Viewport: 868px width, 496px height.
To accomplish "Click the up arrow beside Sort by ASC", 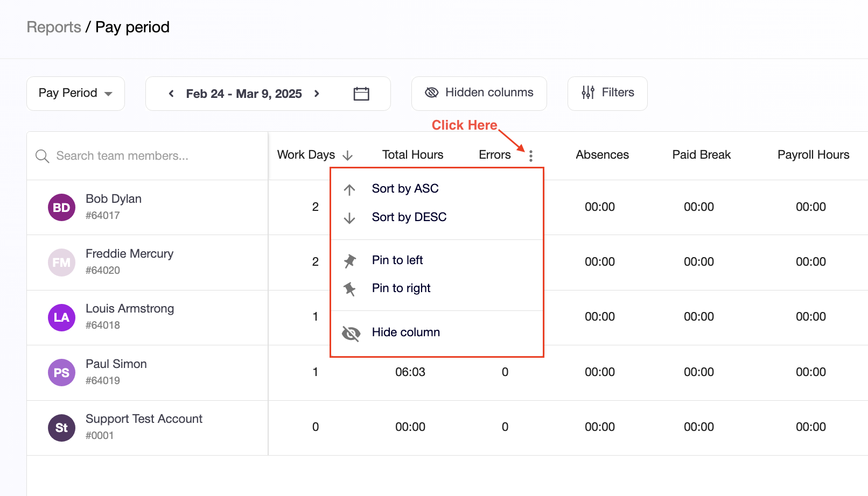I will coord(349,189).
